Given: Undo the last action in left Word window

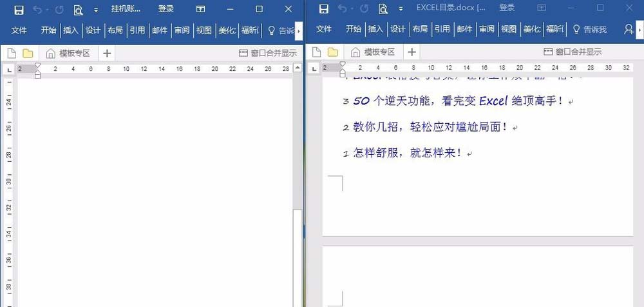Looking at the screenshot, I should pos(38,10).
